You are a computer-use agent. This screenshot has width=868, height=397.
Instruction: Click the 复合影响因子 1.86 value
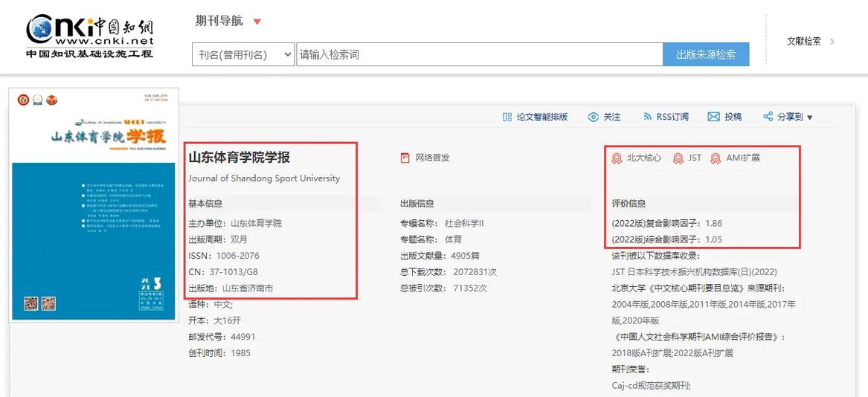(x=714, y=223)
